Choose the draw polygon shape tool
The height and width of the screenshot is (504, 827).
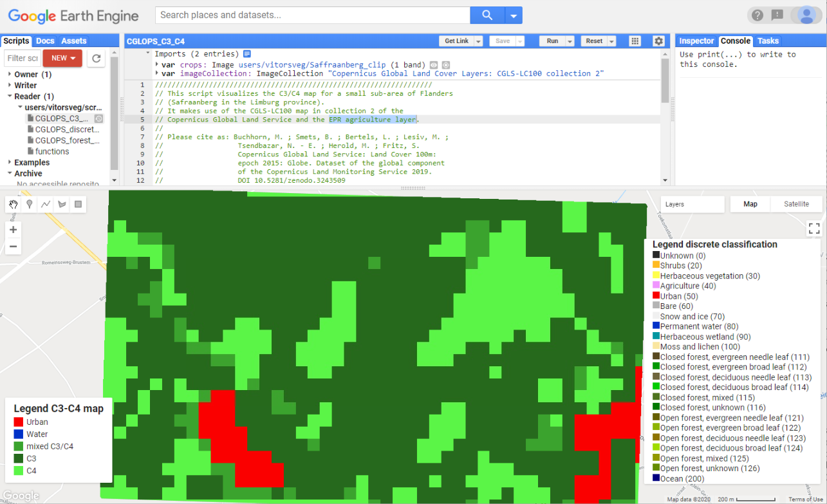coord(62,205)
